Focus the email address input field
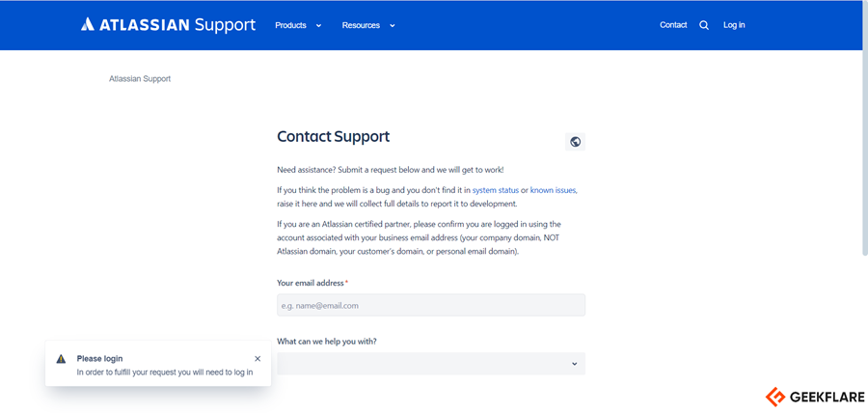 tap(431, 305)
